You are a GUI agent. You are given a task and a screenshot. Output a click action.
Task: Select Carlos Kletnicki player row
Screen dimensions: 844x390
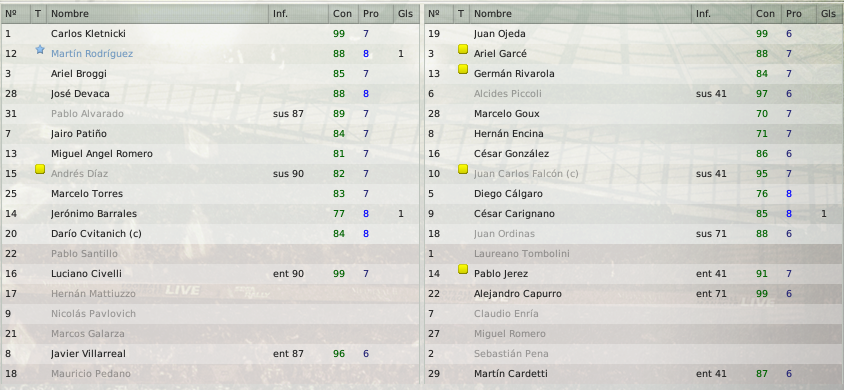tap(210, 34)
